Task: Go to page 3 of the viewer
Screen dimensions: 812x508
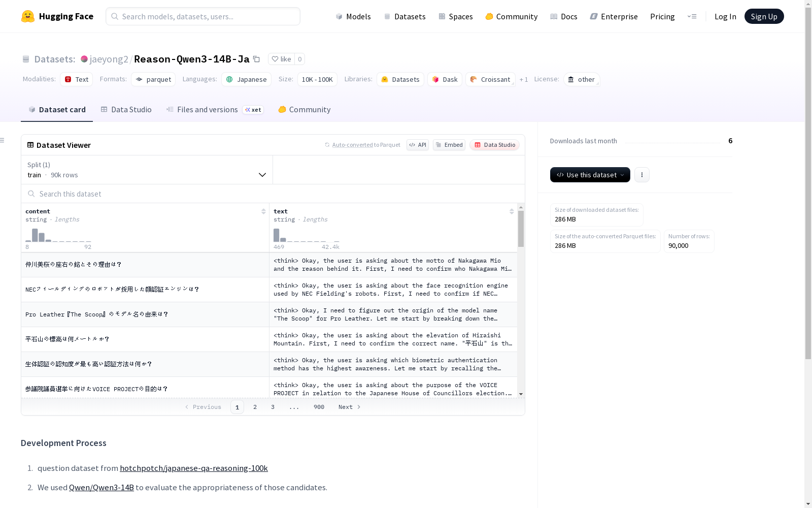Action: [273, 407]
